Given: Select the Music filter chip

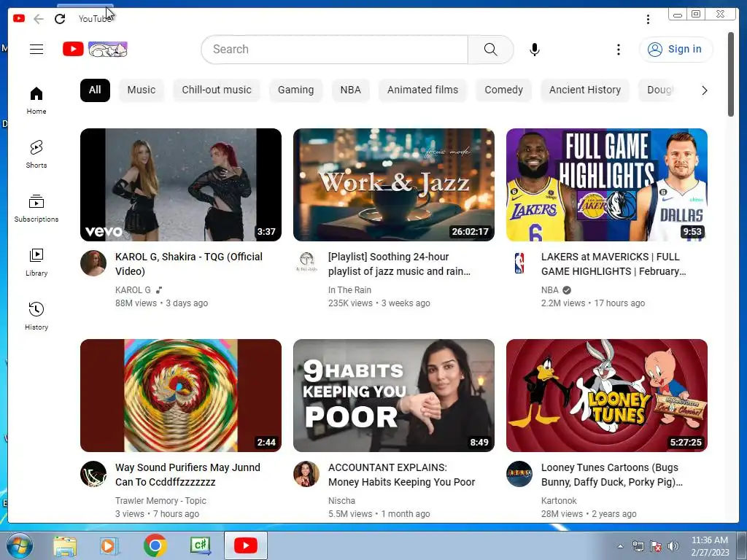Looking at the screenshot, I should (142, 90).
